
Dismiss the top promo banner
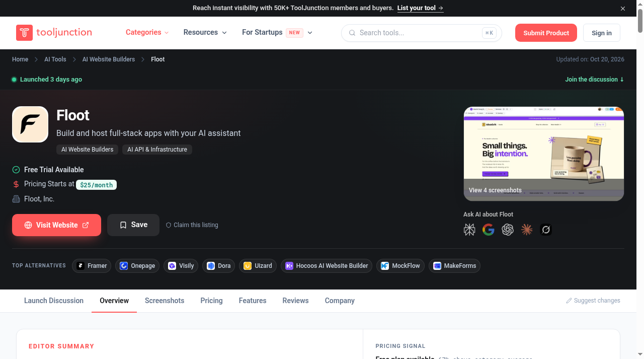[623, 8]
